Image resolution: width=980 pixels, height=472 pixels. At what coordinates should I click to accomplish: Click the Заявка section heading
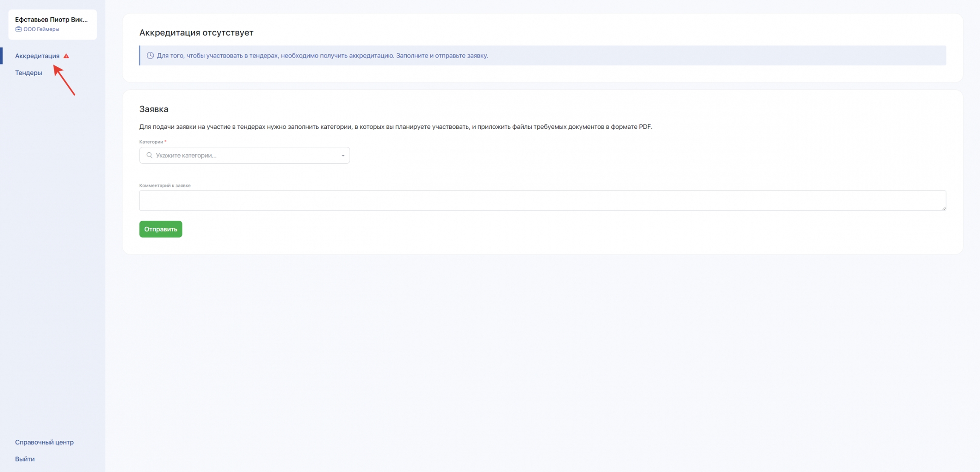click(154, 109)
